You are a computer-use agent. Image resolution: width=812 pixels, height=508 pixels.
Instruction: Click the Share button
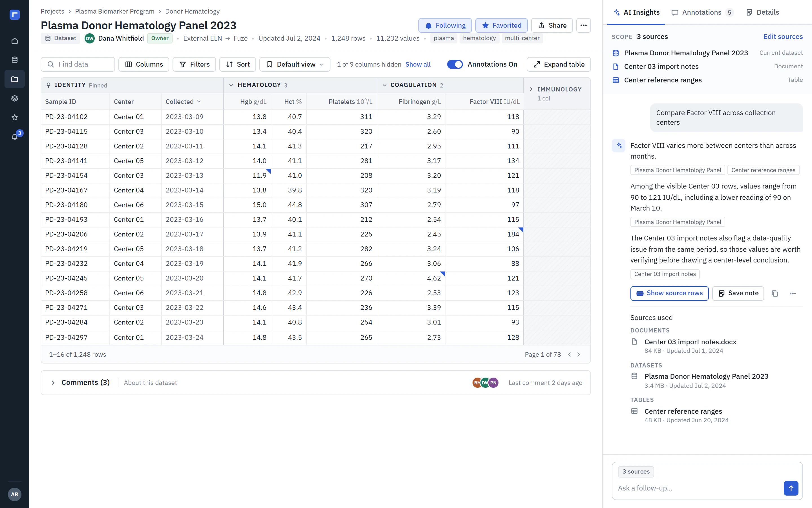click(552, 25)
